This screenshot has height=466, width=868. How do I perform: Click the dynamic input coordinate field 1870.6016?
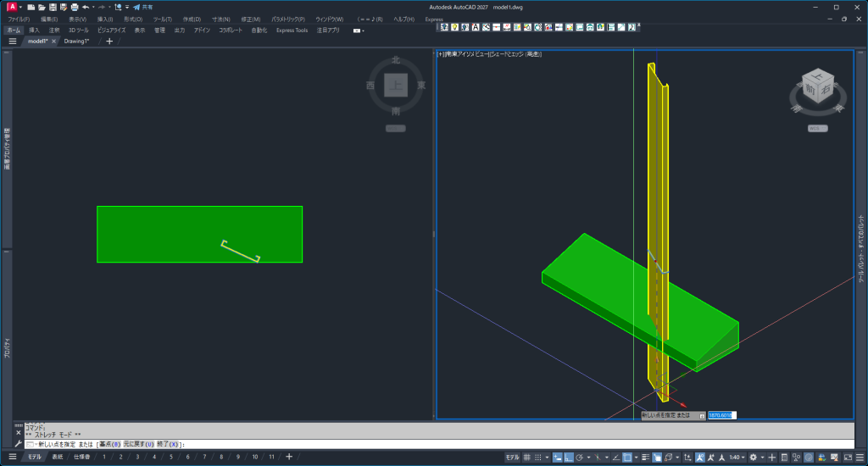(721, 415)
